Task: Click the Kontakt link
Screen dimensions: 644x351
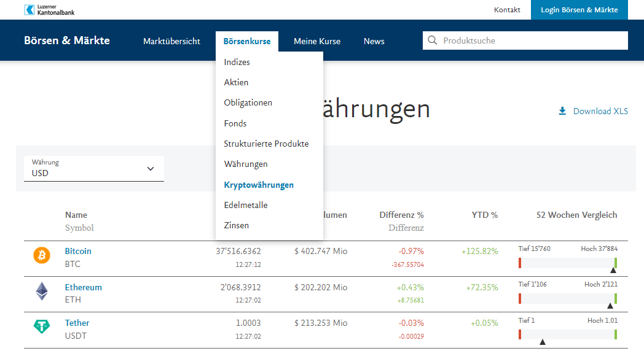Action: (x=507, y=10)
